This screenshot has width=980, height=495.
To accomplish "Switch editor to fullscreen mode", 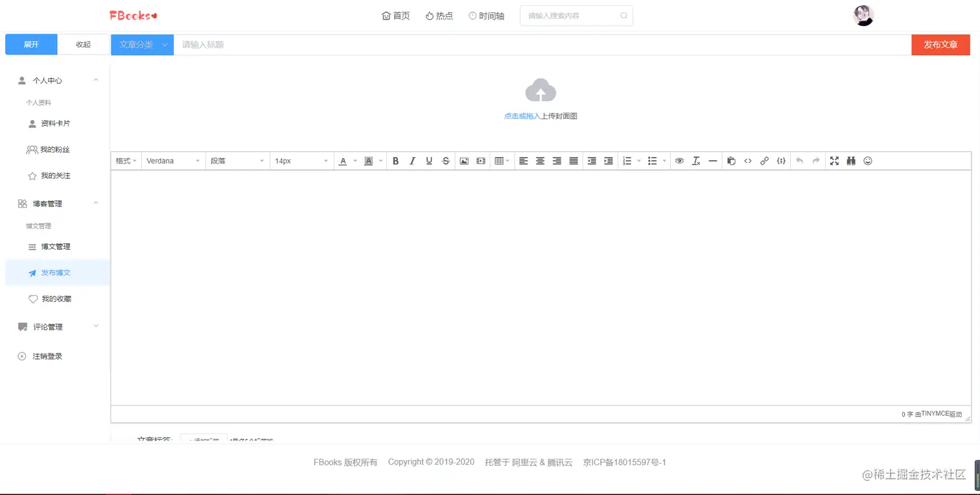I will coord(835,161).
